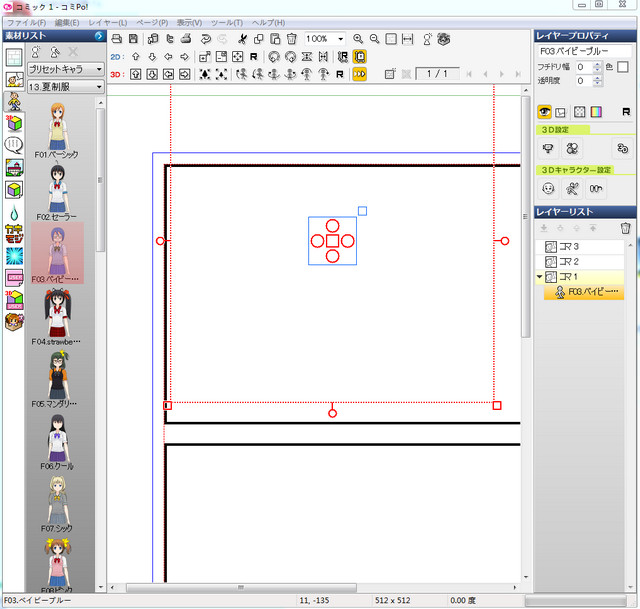Open the 13.夏制服 costume dropdown
The image size is (640, 609).
pyautogui.click(x=65, y=87)
